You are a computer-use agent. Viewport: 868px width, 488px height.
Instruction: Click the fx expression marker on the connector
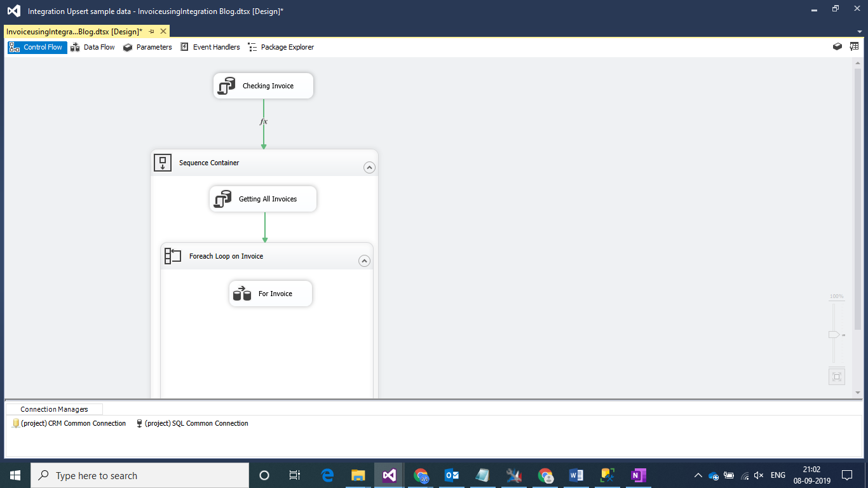pos(264,121)
